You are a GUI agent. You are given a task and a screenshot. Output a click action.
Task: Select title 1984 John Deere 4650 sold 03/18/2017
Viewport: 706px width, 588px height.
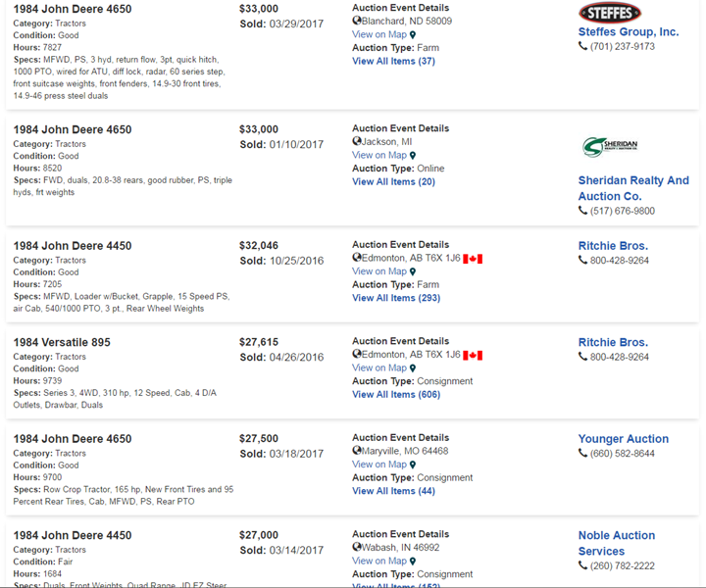point(73,439)
